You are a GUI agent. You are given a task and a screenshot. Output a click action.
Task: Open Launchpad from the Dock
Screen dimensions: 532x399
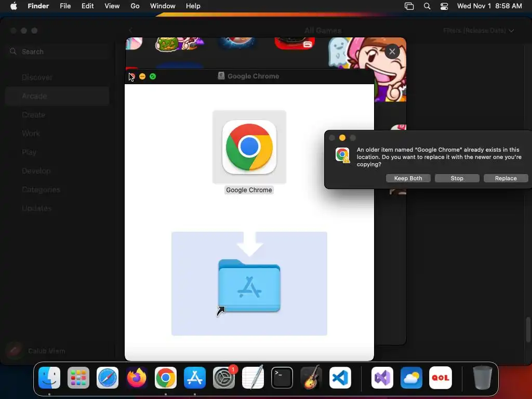[78, 378]
